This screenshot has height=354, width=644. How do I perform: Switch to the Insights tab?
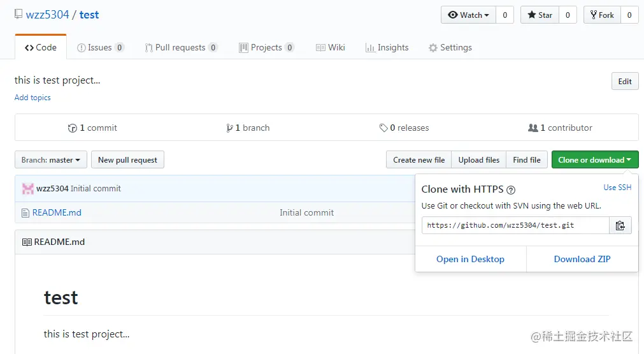[x=387, y=47]
